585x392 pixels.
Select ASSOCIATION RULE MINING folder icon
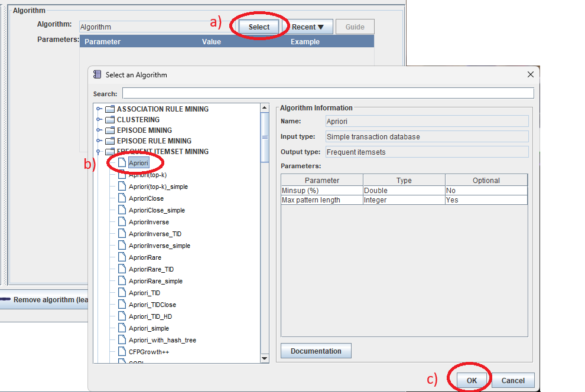click(110, 109)
